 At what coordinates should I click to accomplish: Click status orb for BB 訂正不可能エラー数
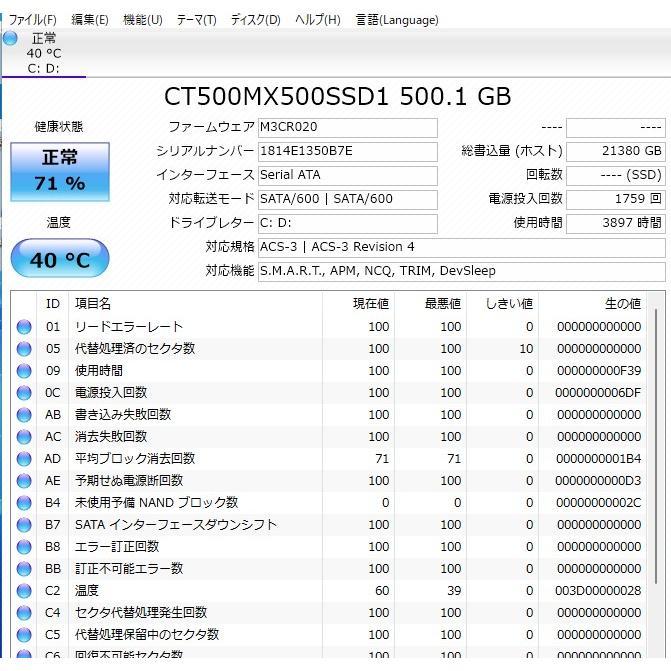(x=24, y=569)
